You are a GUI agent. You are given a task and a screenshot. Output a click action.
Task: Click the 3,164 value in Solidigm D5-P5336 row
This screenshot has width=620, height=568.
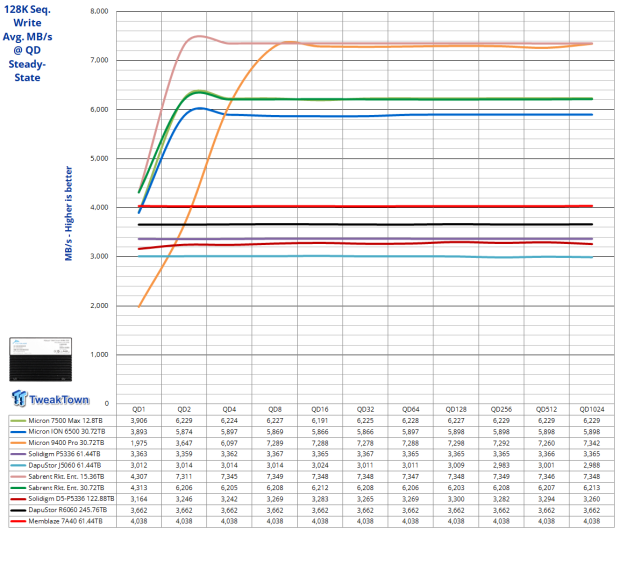pos(139,499)
